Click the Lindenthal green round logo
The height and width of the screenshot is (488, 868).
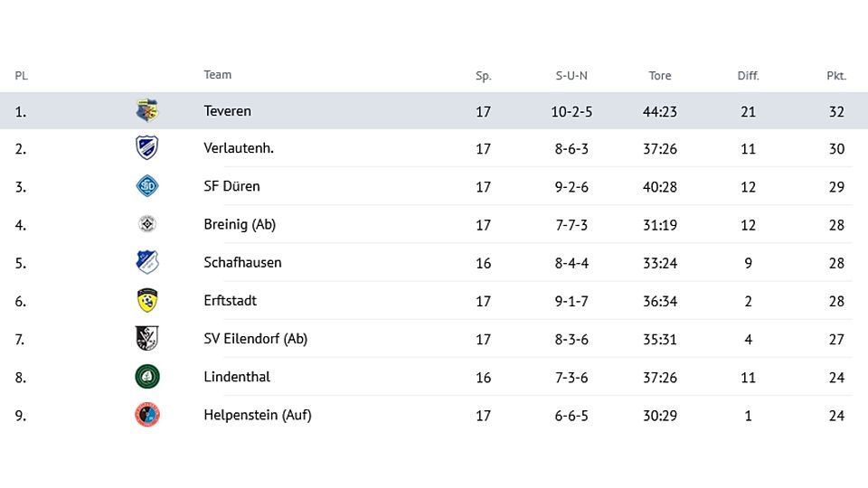[x=147, y=376]
